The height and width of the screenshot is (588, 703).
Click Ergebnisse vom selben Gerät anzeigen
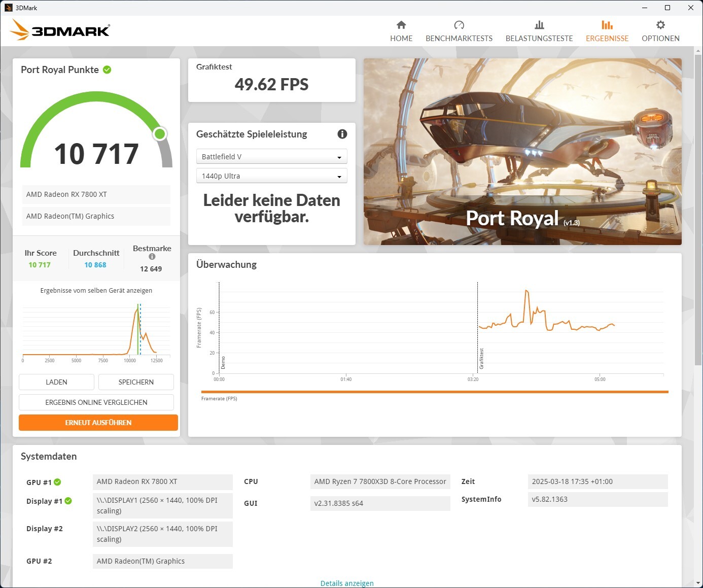point(96,291)
